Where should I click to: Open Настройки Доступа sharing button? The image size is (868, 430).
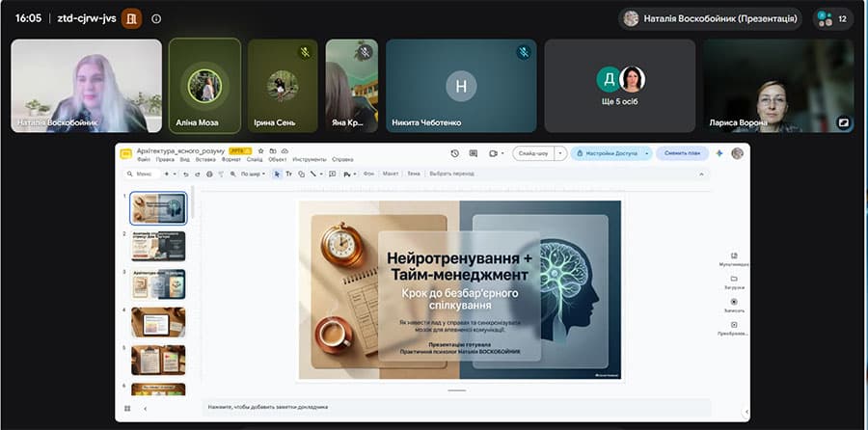tap(607, 153)
